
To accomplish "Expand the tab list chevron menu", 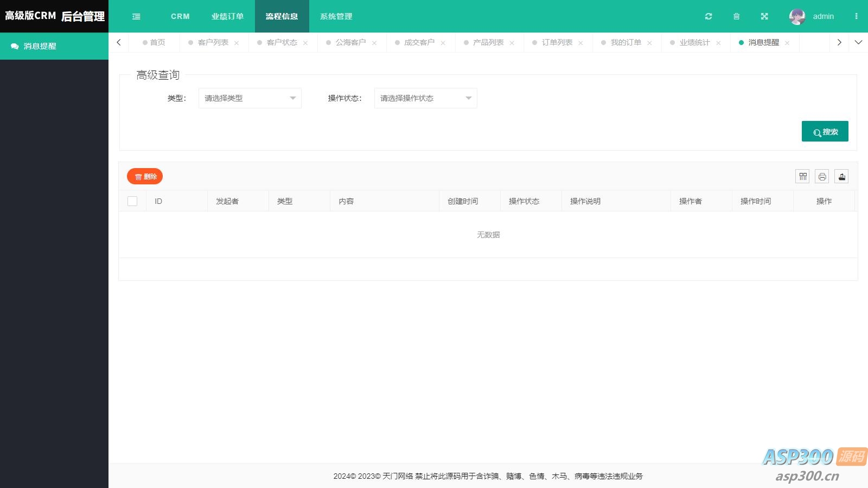I will [858, 42].
